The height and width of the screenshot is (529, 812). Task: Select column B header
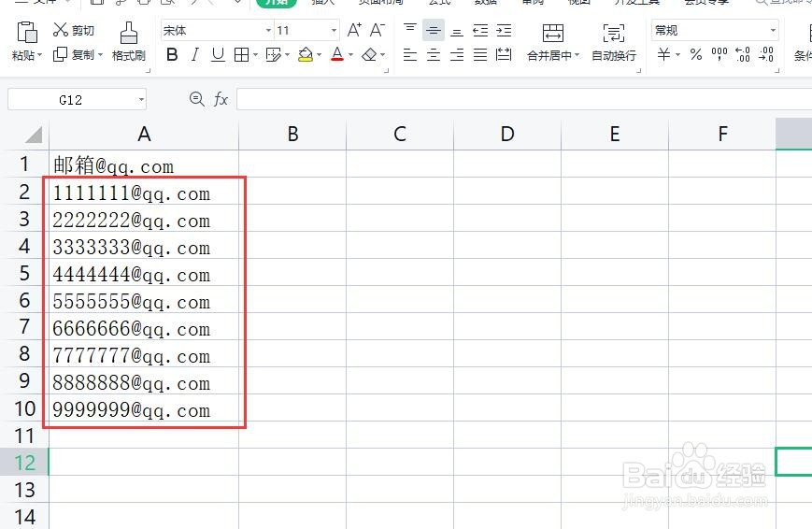coord(292,135)
